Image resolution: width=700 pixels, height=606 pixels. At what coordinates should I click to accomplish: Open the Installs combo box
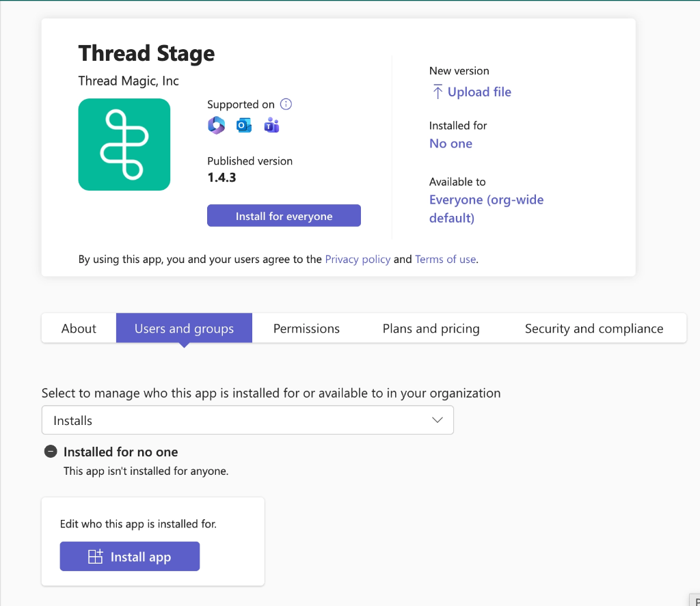point(247,420)
